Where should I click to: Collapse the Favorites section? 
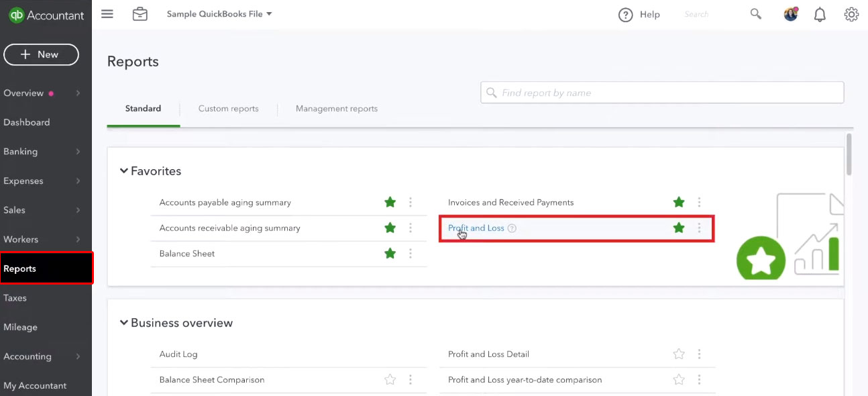pyautogui.click(x=123, y=171)
